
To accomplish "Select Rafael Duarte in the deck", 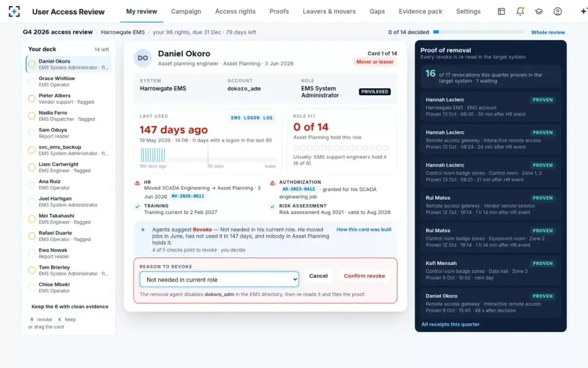I will [x=69, y=236].
